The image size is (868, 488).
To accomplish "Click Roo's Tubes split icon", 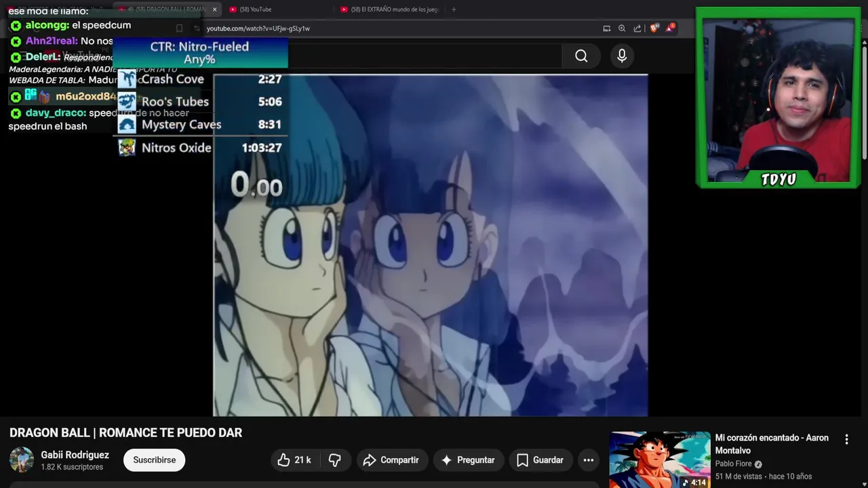I will click(127, 102).
